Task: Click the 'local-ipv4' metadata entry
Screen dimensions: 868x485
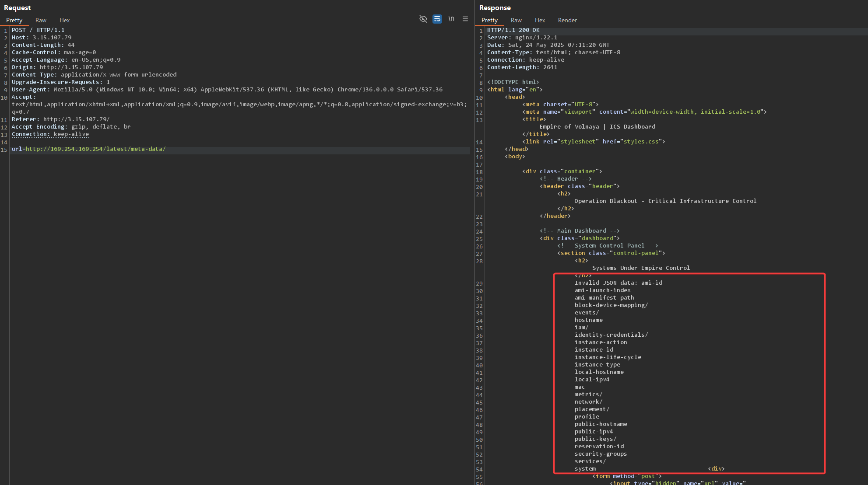Action: (592, 380)
